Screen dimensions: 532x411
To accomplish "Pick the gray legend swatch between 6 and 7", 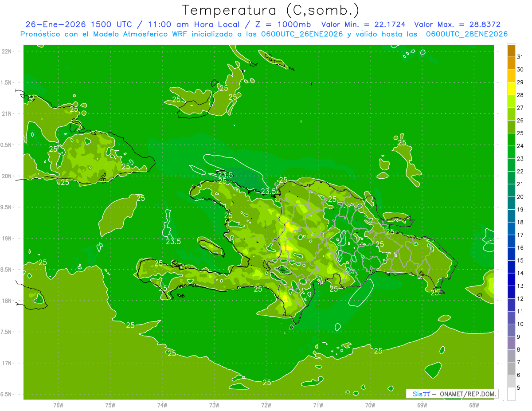I will click(x=511, y=369).
